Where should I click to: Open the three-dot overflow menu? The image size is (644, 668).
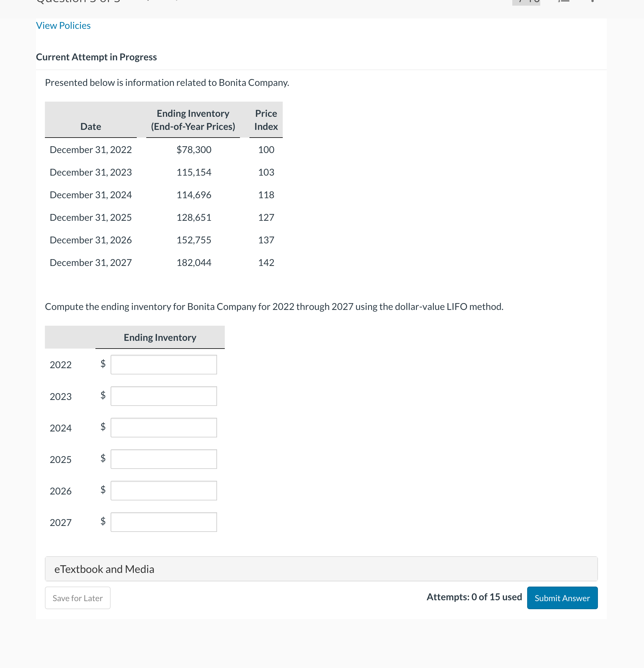coord(593,2)
